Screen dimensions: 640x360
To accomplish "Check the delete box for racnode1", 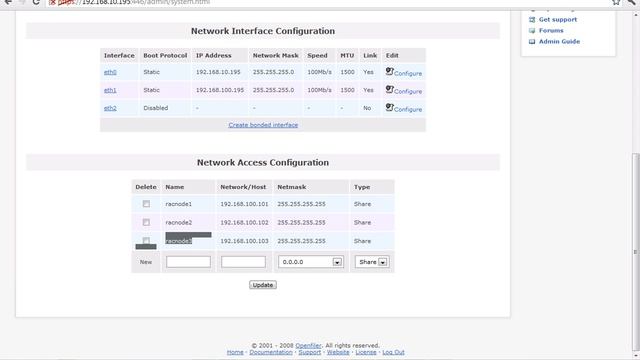I will [146, 204].
